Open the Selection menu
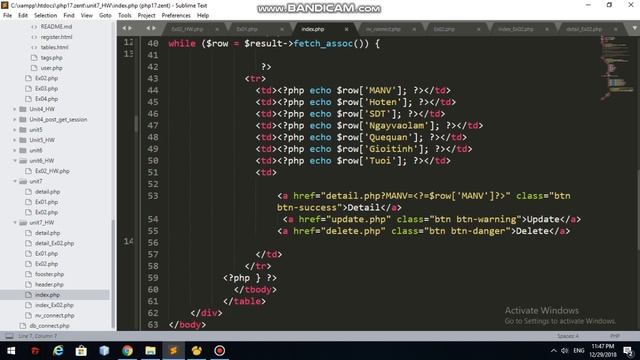Image resolution: width=640 pixels, height=360 pixels. (x=45, y=16)
